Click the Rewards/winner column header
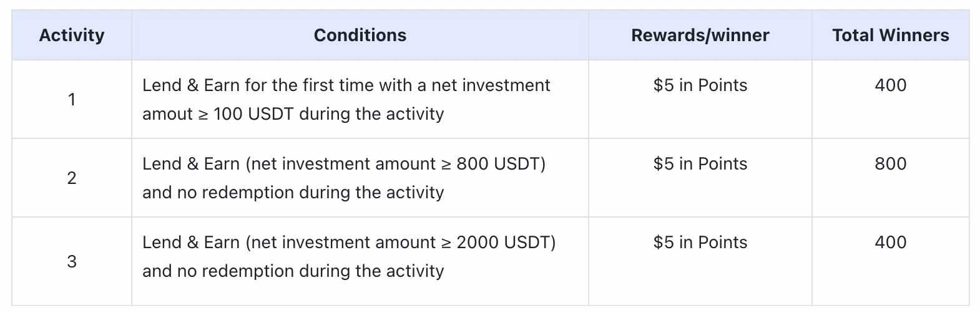The image size is (980, 313). coord(700,36)
